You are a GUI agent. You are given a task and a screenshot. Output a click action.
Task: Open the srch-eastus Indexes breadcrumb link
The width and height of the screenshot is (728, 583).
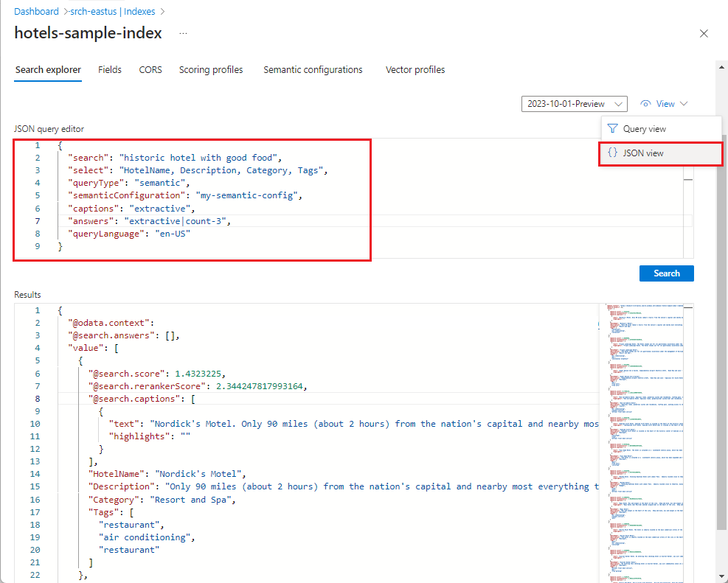111,11
